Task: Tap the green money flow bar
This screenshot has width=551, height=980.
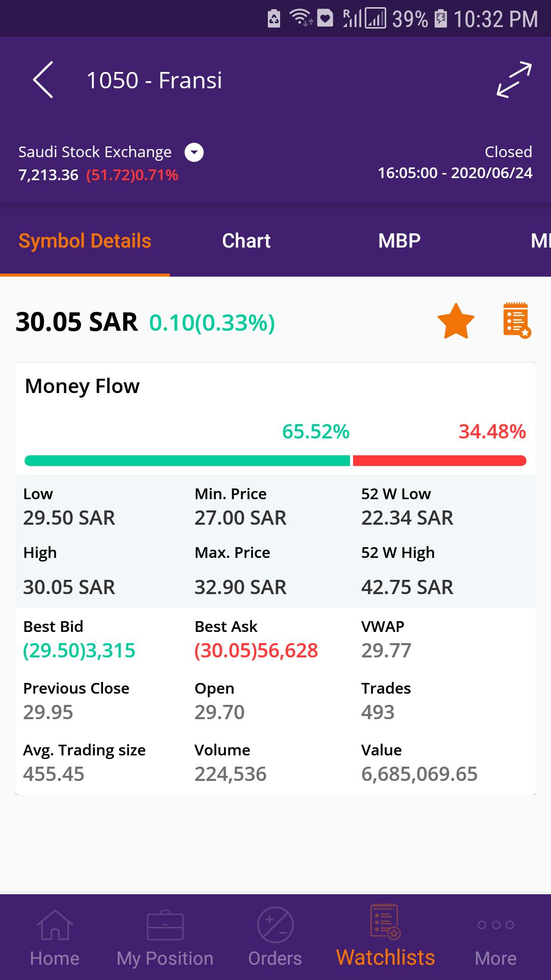Action: 187,460
